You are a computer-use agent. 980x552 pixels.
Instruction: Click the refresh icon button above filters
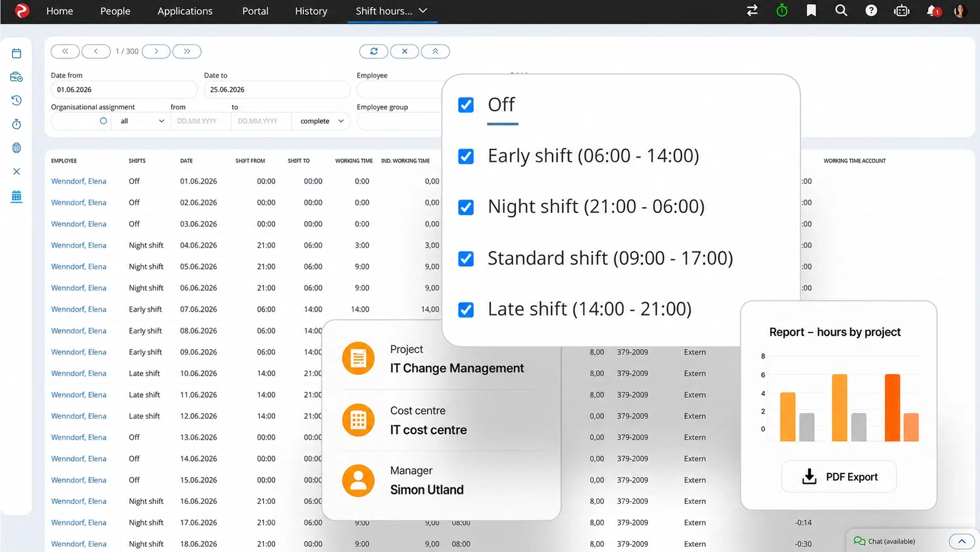[374, 52]
